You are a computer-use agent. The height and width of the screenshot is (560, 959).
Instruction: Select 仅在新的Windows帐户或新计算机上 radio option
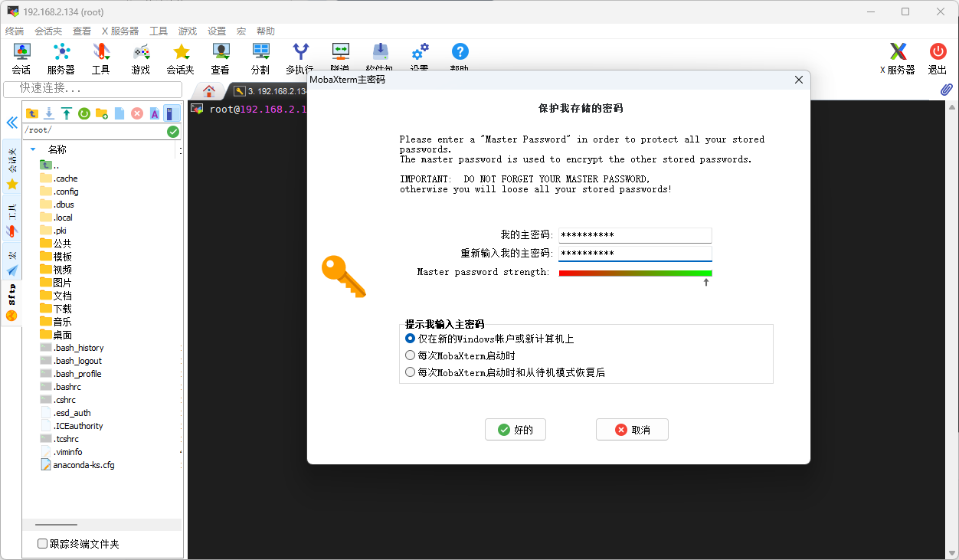[410, 338]
